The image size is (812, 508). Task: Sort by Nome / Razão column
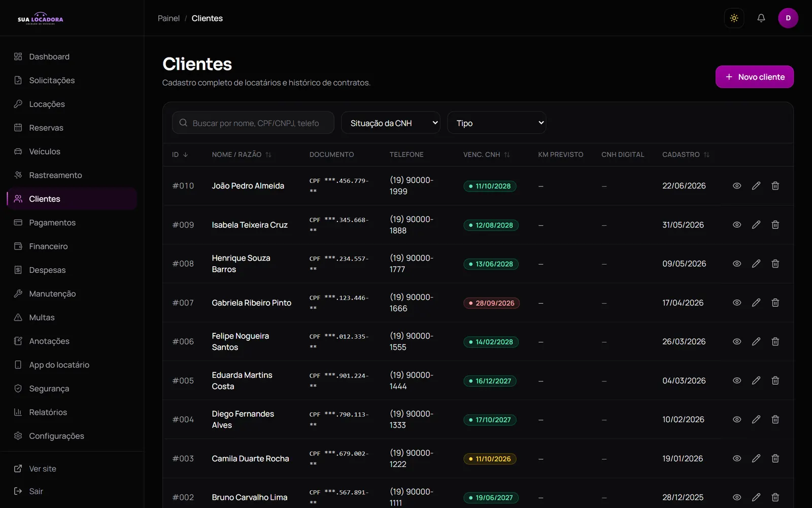click(242, 154)
